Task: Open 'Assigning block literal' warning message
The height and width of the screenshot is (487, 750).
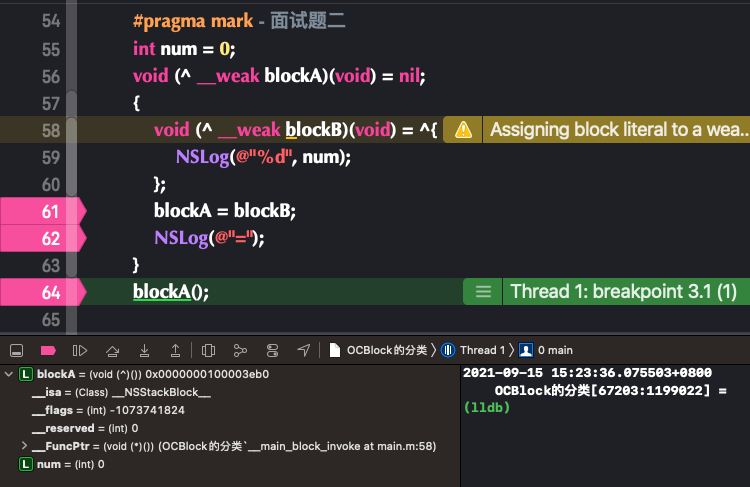Action: 618,130
